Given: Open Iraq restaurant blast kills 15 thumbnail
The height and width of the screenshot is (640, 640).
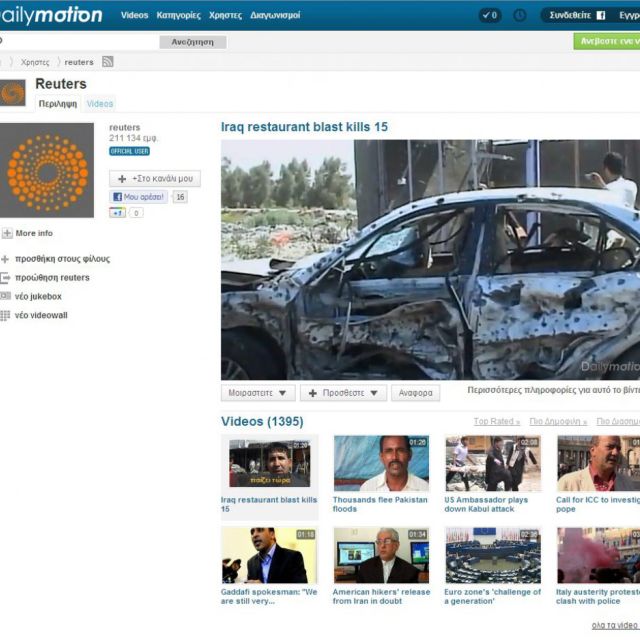Looking at the screenshot, I should (269, 463).
